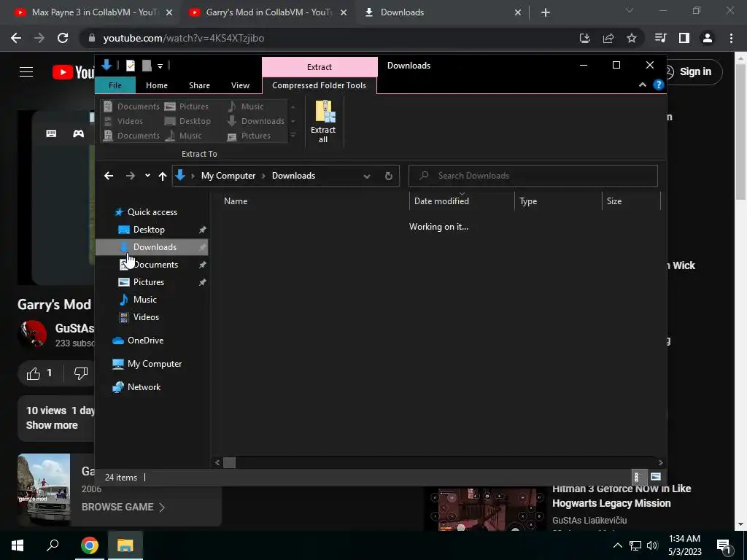Close the Garry's Mod Chrome tab

(344, 13)
